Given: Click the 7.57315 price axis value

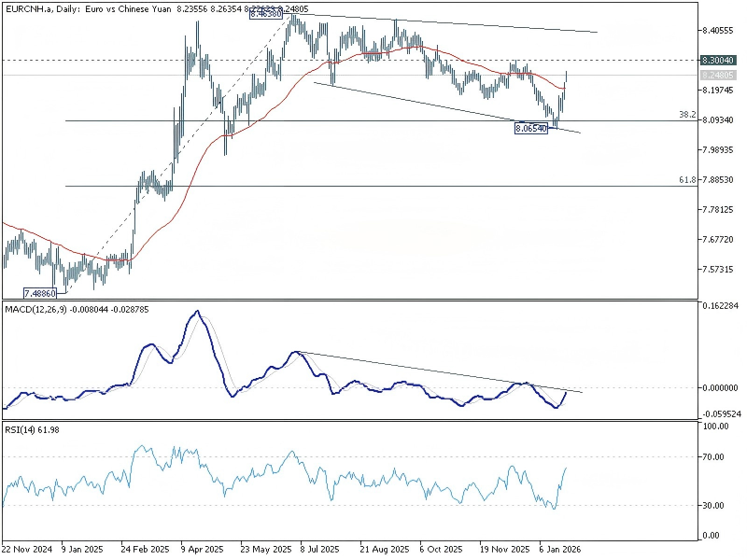Looking at the screenshot, I should pos(717,270).
